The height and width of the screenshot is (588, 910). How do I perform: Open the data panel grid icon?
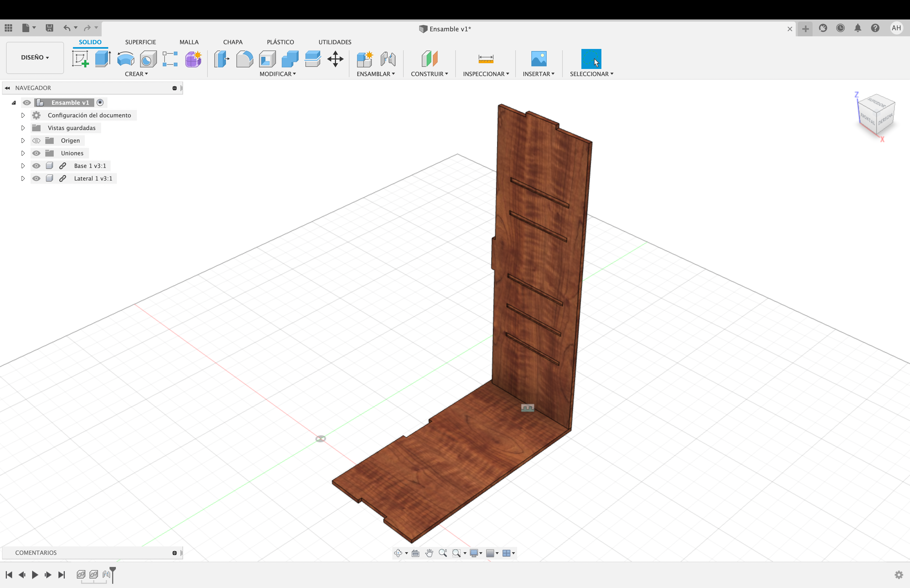(x=8, y=28)
